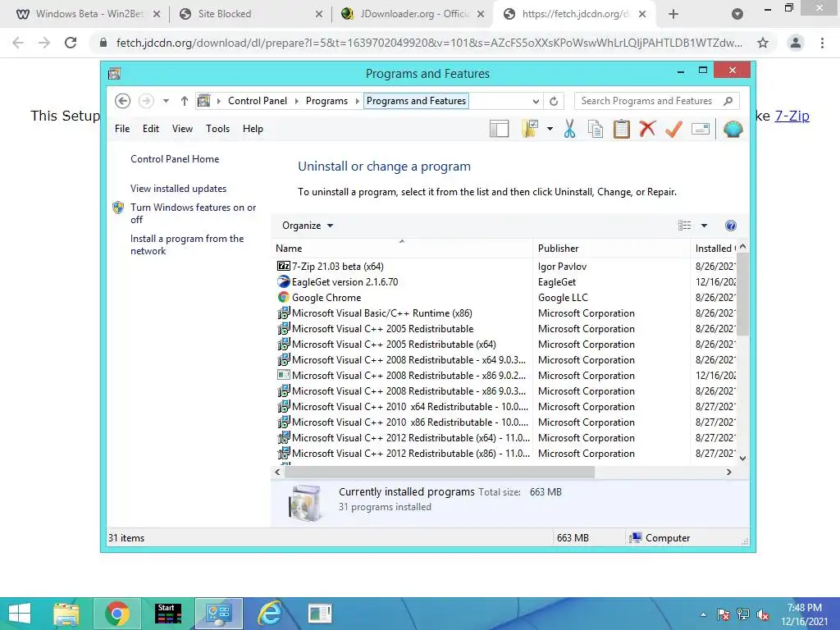Click the Up one level arrow
Image resolution: width=840 pixels, height=630 pixels.
click(185, 101)
